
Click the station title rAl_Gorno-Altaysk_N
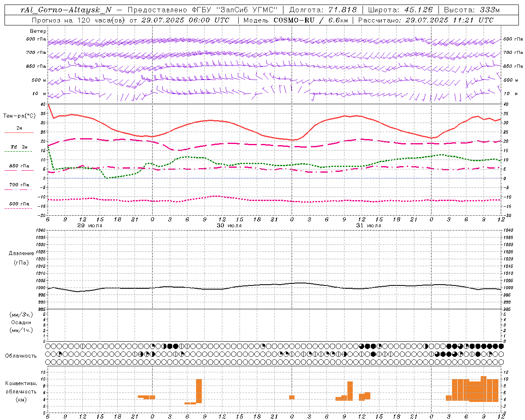66,10
